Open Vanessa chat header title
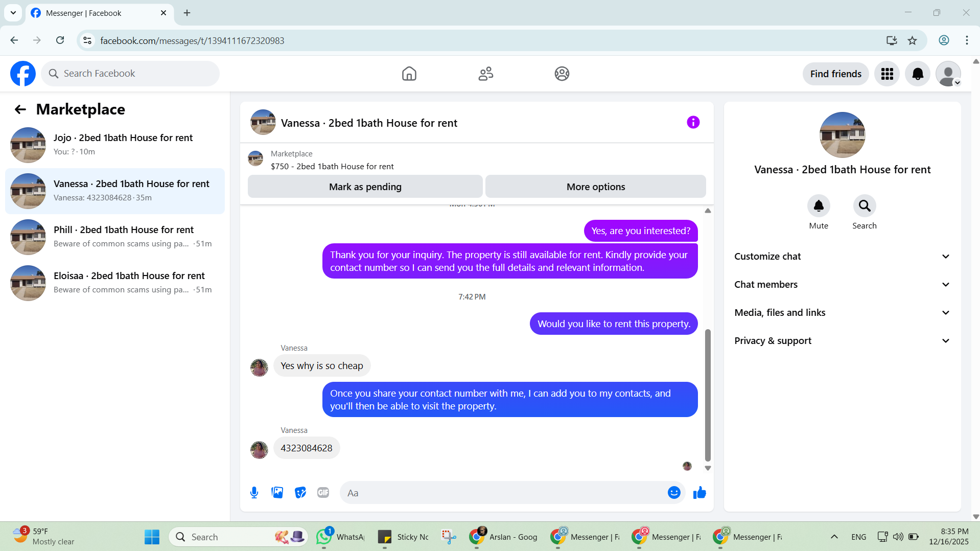 pyautogui.click(x=369, y=123)
